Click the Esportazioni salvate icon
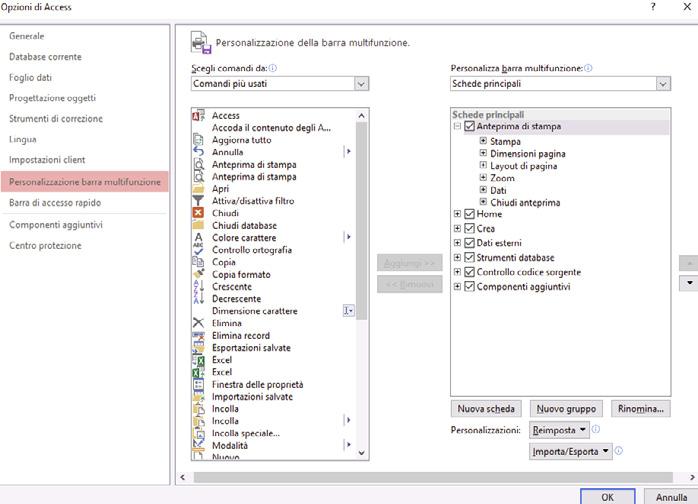The height and width of the screenshot is (504, 698). point(198,347)
